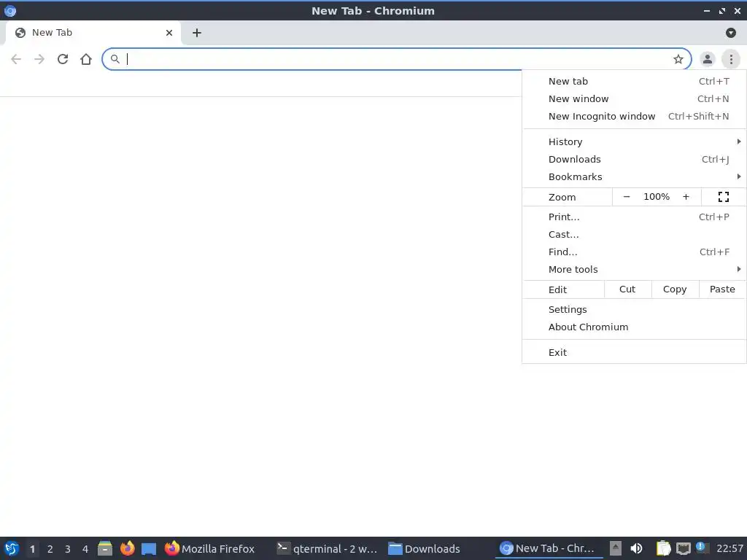Open About Chromium
This screenshot has height=560, width=747.
click(x=634, y=327)
